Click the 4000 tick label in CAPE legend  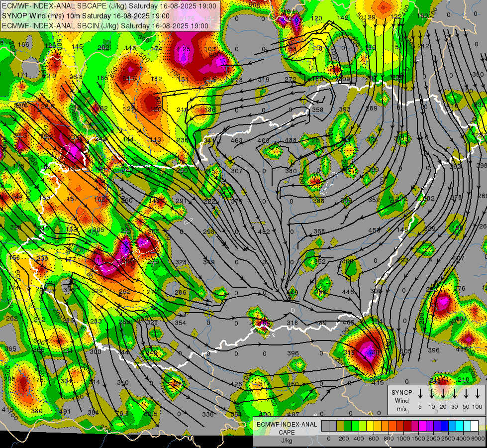tap(463, 439)
